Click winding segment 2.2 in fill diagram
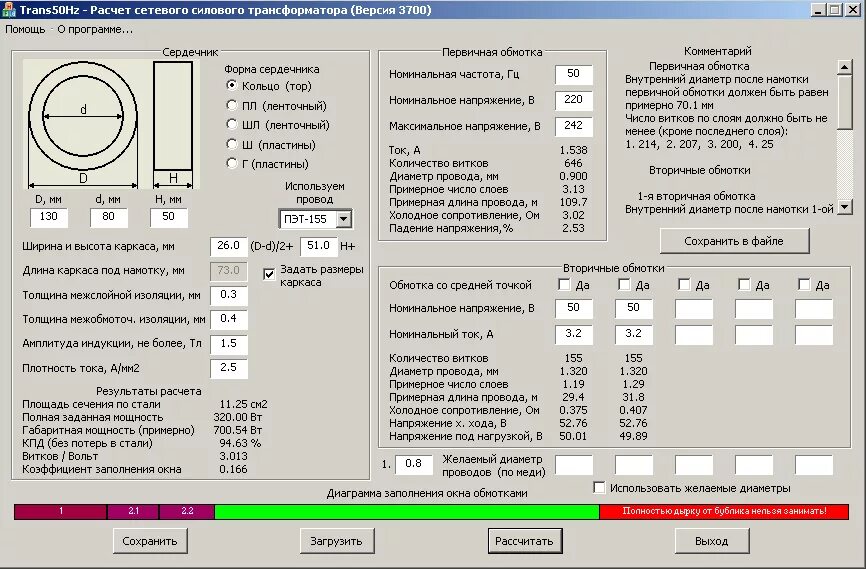The image size is (866, 569). (x=187, y=512)
